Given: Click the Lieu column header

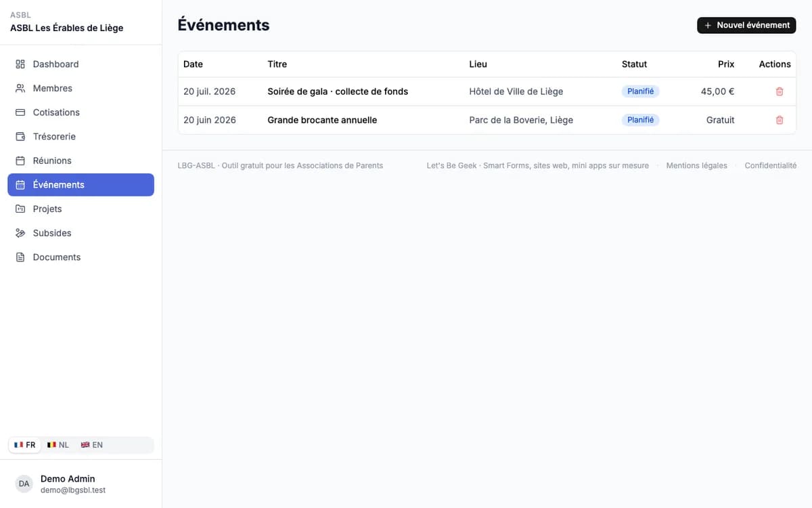Looking at the screenshot, I should pyautogui.click(x=478, y=64).
